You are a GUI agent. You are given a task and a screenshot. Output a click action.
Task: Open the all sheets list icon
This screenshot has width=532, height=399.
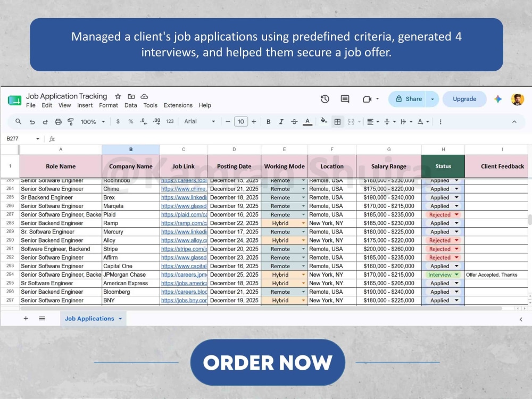click(42, 319)
